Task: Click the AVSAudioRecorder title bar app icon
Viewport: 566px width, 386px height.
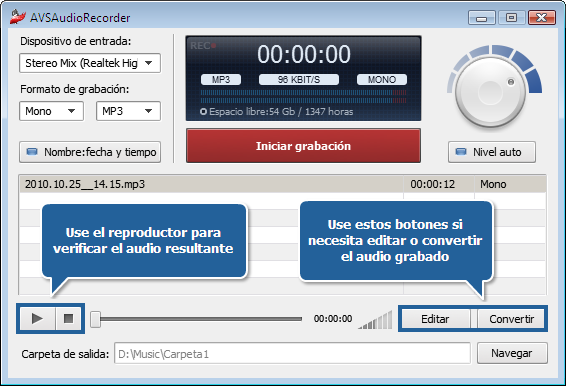Action: (x=18, y=17)
